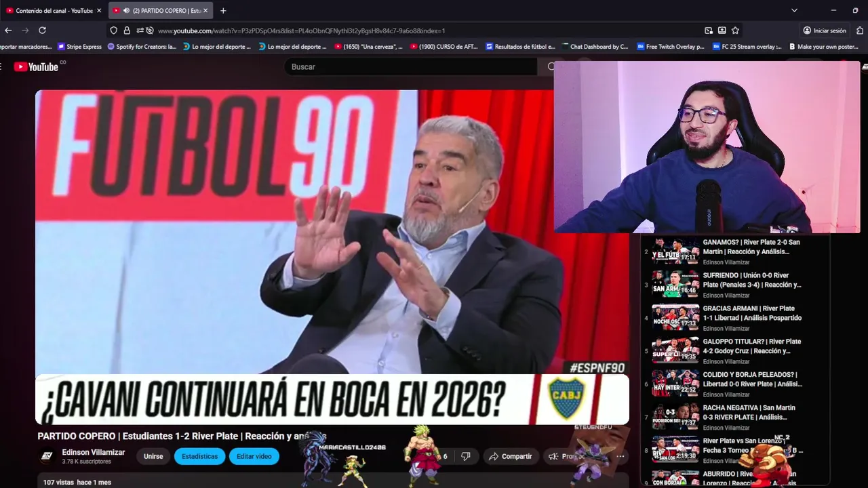
Task: Click Edinson Villamizar channel name
Action: pyautogui.click(x=94, y=452)
